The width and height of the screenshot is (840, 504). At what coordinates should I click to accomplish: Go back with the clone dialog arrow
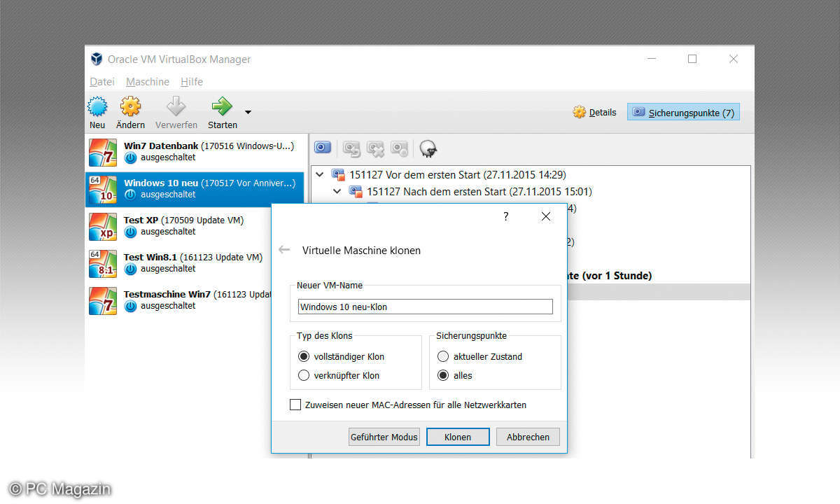coord(284,250)
